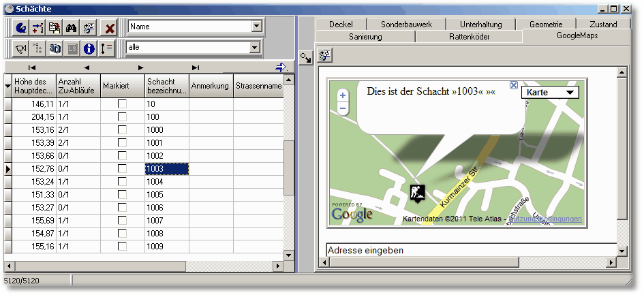Click the Markiert column header
The width and height of the screenshot is (644, 297).
point(123,86)
